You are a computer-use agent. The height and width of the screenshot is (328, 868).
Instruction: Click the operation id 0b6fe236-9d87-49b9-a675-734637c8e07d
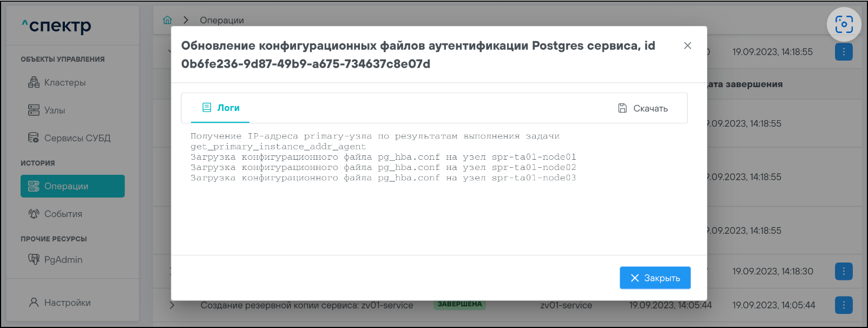click(x=306, y=64)
